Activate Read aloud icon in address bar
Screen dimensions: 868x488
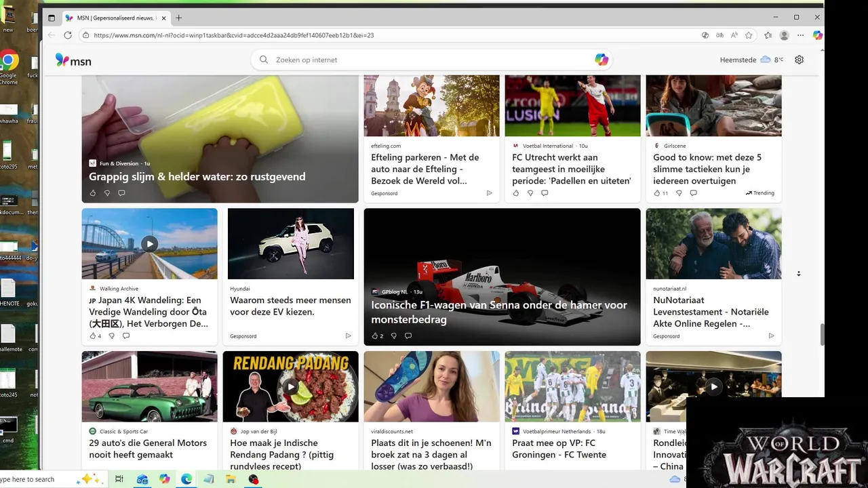click(734, 35)
